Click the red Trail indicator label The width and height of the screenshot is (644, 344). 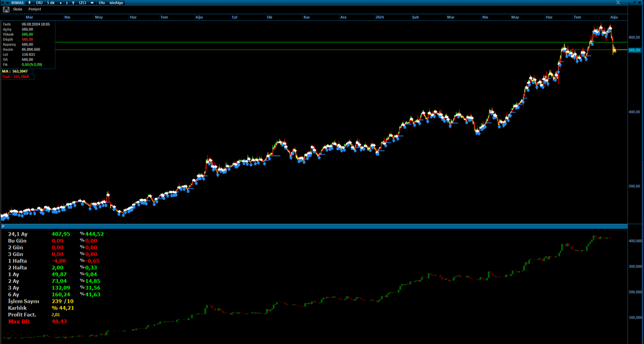[15, 77]
